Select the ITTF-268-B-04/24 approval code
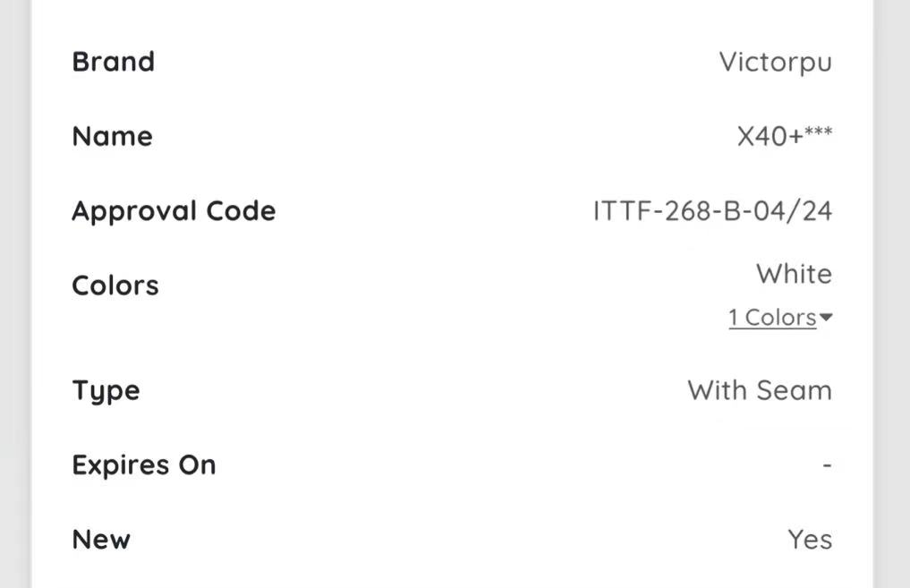 pyautogui.click(x=712, y=210)
